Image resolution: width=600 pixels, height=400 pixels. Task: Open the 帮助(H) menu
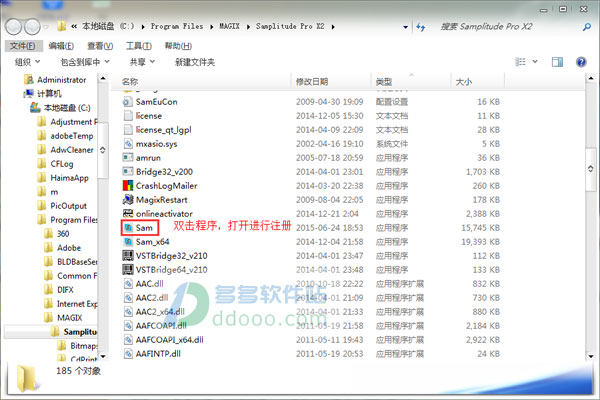pyautogui.click(x=178, y=46)
